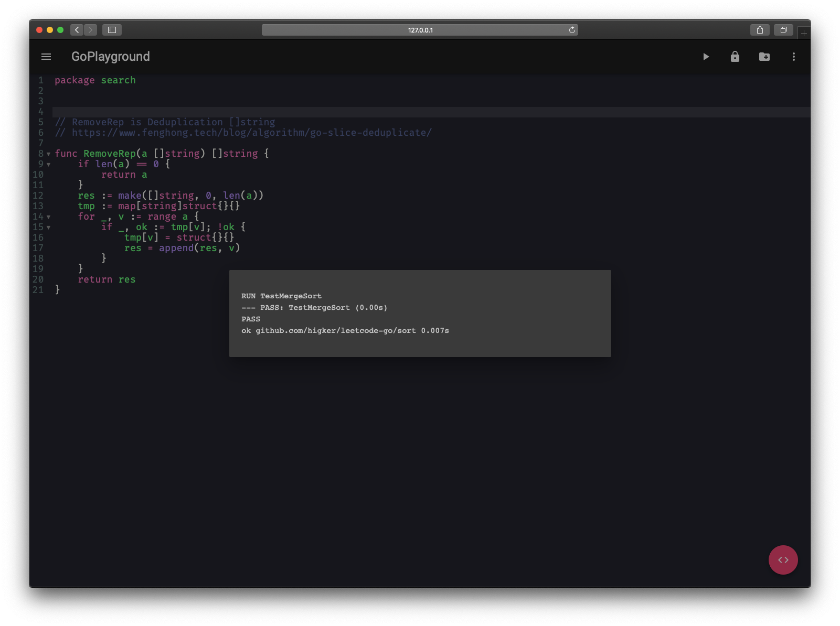Run the program with the play icon
Viewport: 840px width, 626px height.
coord(706,57)
